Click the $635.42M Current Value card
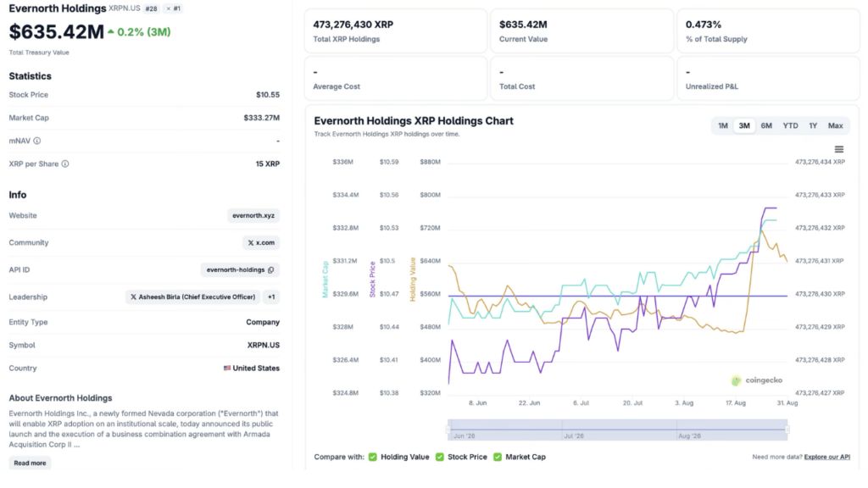This screenshot has height=488, width=868. tap(581, 31)
